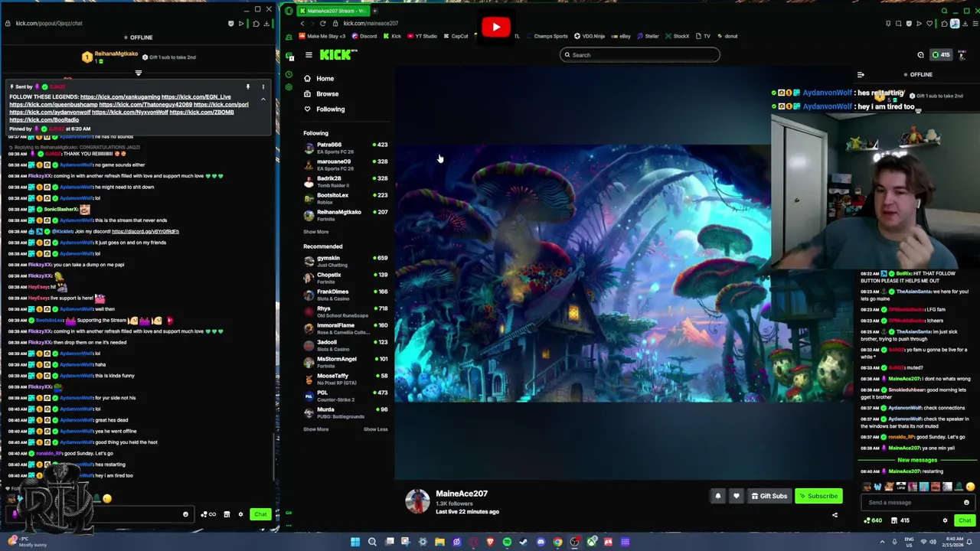Screen dimensions: 980x551
Task: Click the Gift Subs button
Action: coord(768,496)
